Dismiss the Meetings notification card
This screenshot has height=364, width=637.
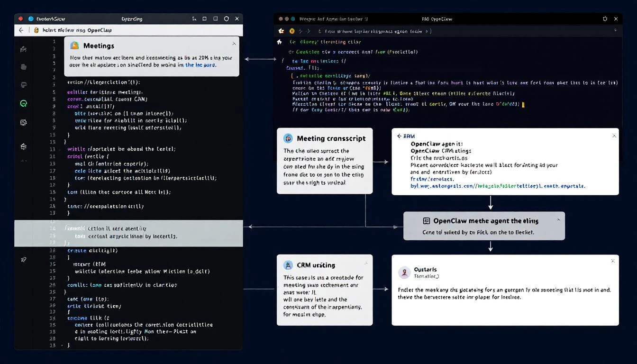234,43
